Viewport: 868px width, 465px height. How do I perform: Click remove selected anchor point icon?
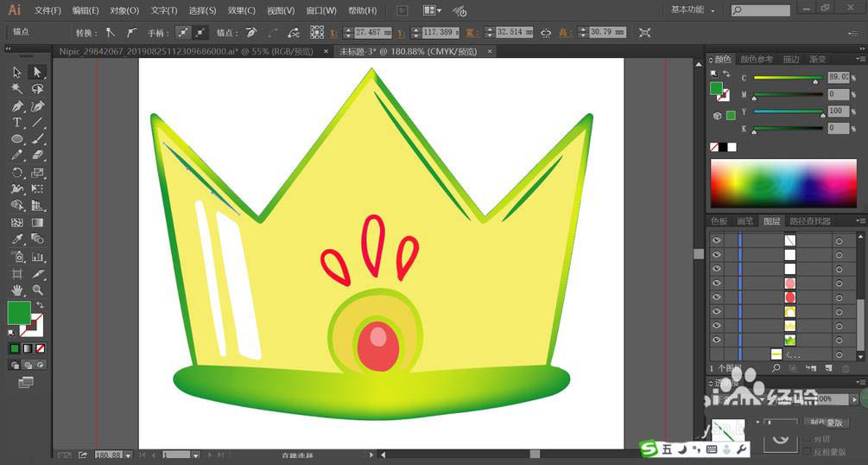251,33
